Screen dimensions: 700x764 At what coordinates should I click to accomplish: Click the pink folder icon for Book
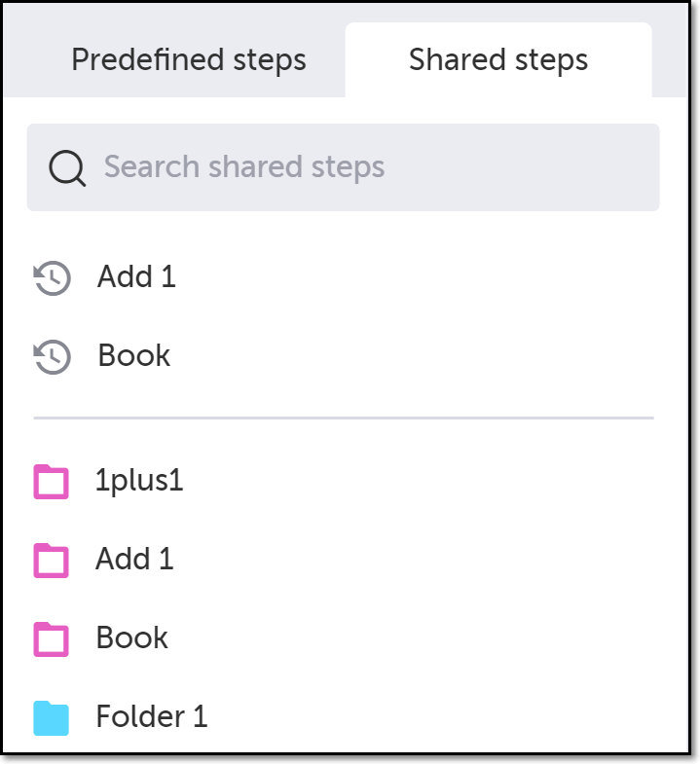(52, 638)
